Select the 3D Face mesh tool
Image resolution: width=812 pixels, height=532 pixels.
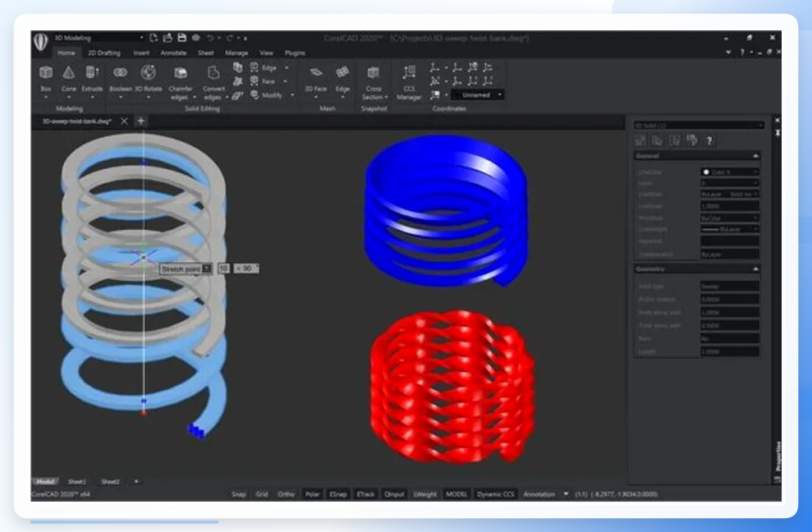[x=316, y=78]
